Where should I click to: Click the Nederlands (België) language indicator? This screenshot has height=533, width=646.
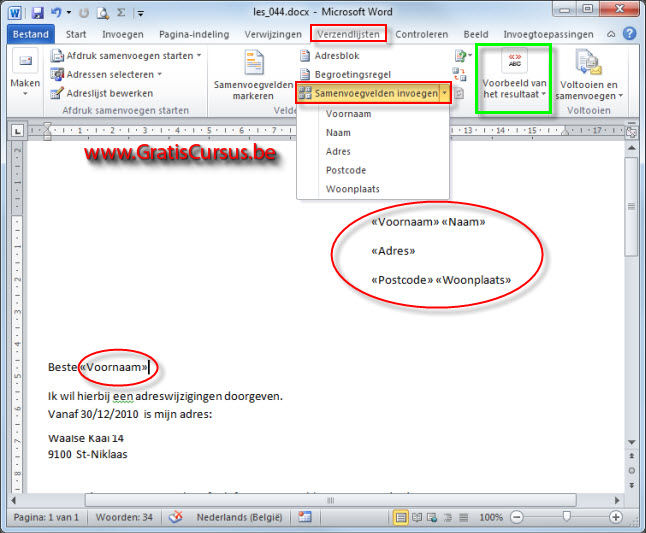click(x=239, y=517)
